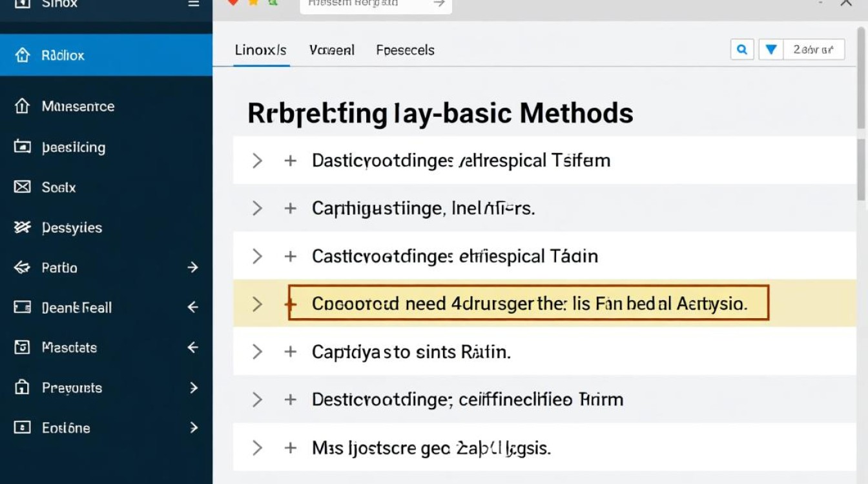Expand the Mıs ljostscre row chevron
Image resolution: width=868 pixels, height=484 pixels.
pos(257,447)
